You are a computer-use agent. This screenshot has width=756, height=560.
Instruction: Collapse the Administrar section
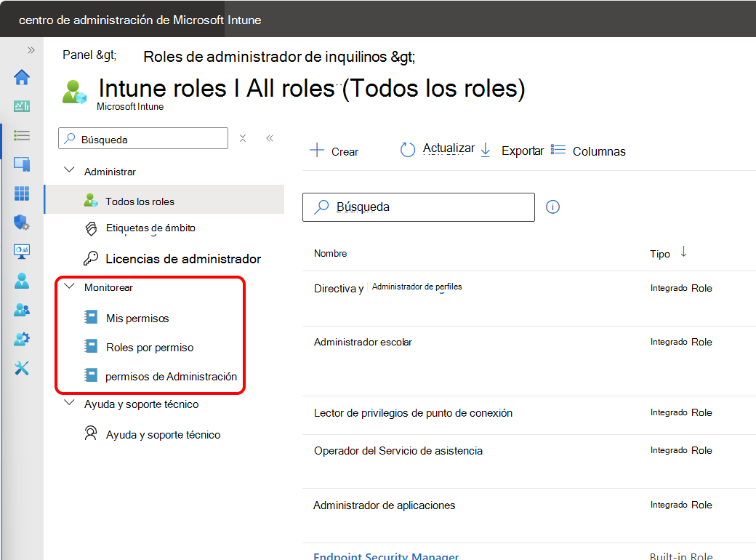tap(70, 170)
